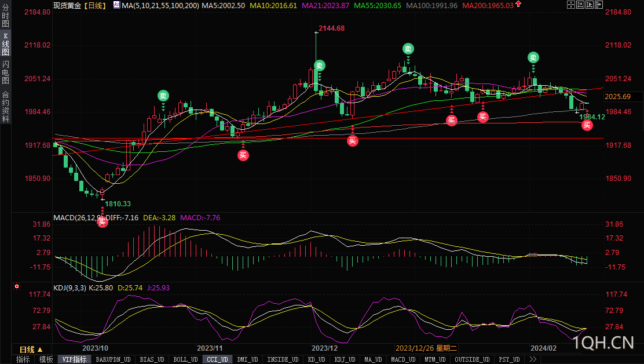Screen dimensions: 644x364
Task: Click the MA21:2023.87 value
Action: pos(325,5)
